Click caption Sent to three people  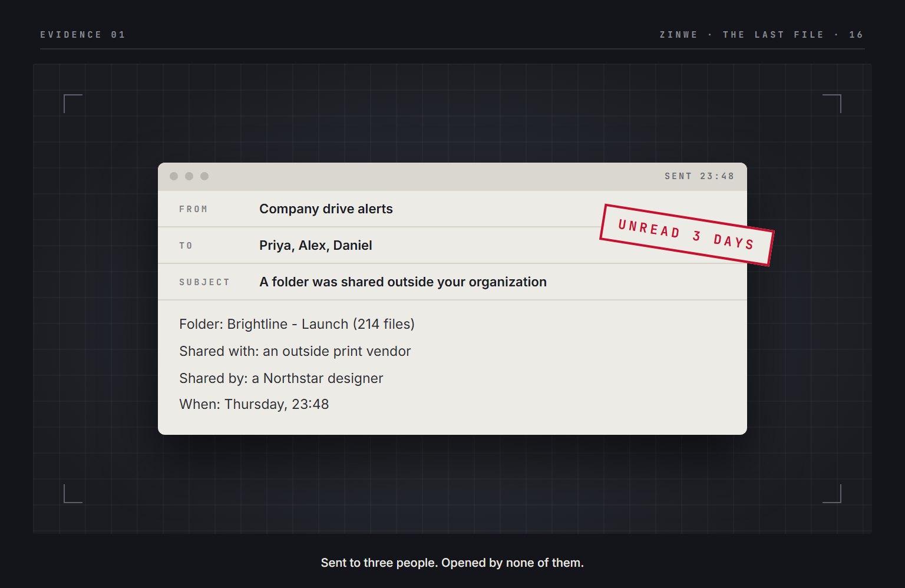point(452,563)
